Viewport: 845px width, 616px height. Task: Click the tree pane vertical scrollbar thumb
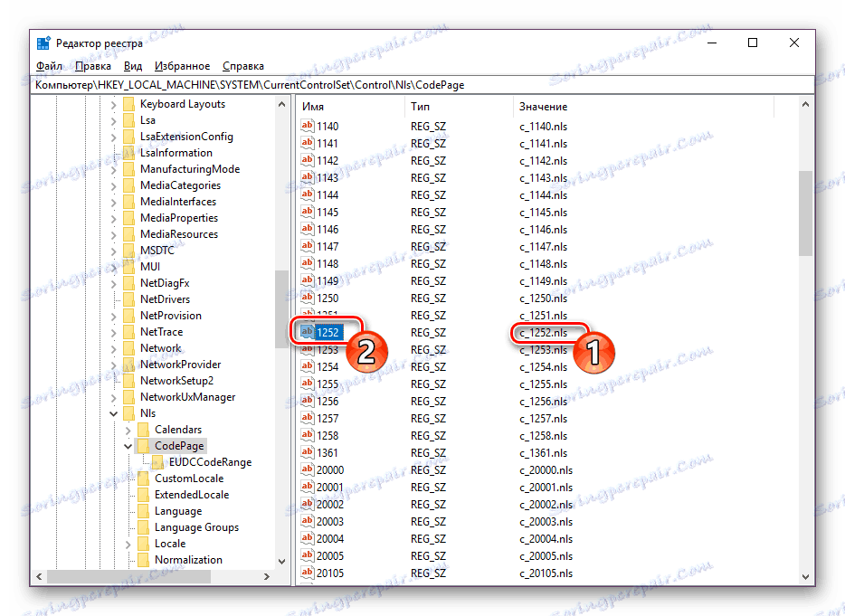[281, 309]
